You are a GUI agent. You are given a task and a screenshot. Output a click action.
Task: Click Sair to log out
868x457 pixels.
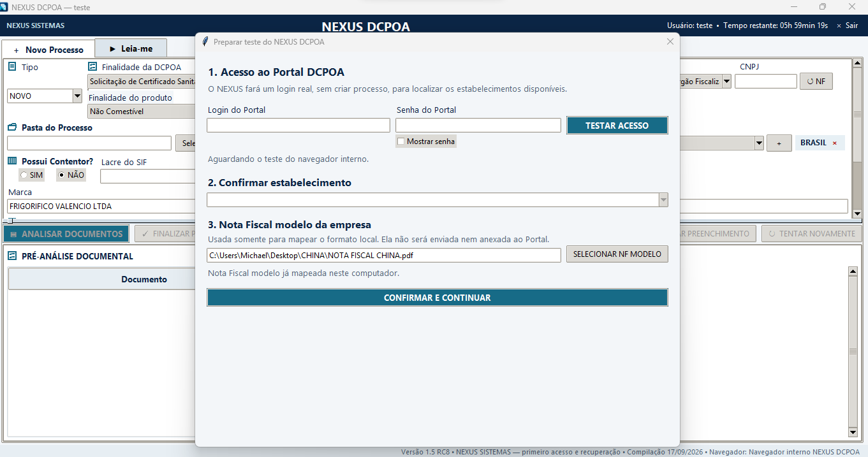point(848,25)
